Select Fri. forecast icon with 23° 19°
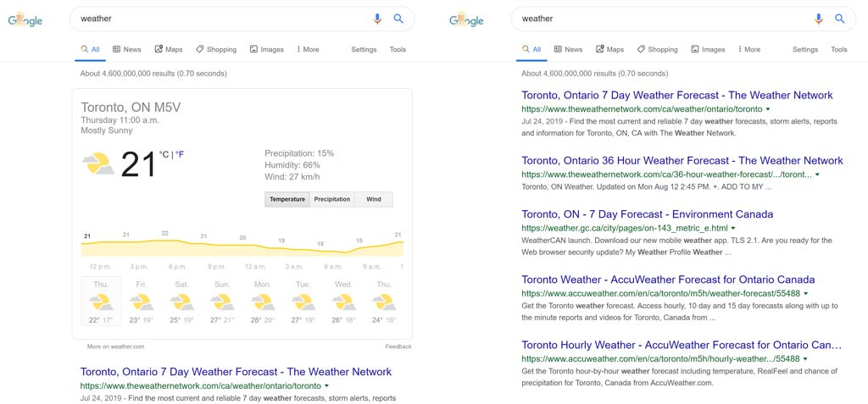 [x=142, y=302]
